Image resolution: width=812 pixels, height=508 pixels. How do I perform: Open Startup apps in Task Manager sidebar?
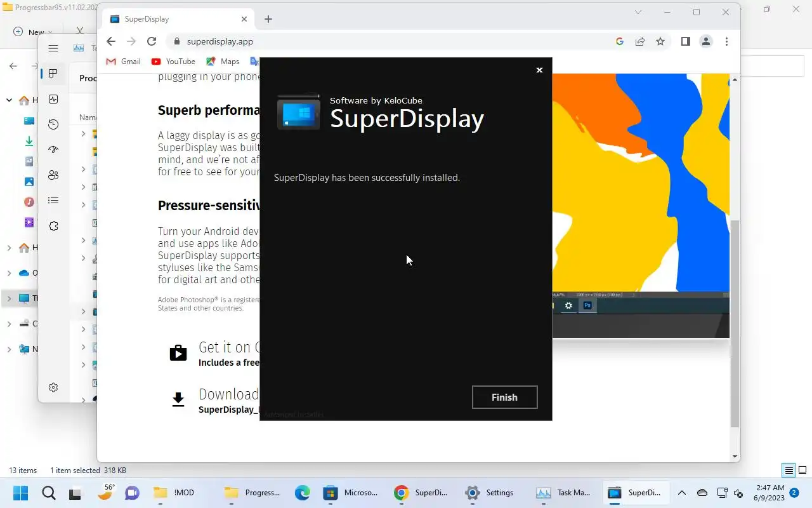[53, 150]
